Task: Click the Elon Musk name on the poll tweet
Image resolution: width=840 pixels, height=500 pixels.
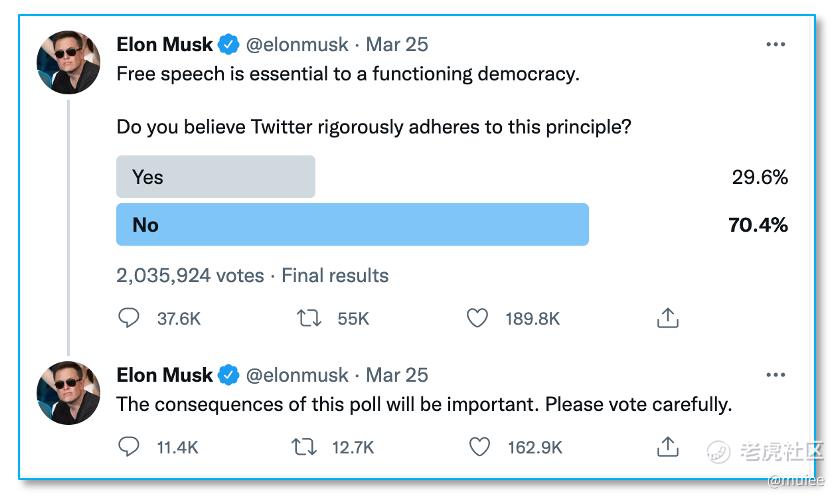Action: 164,45
